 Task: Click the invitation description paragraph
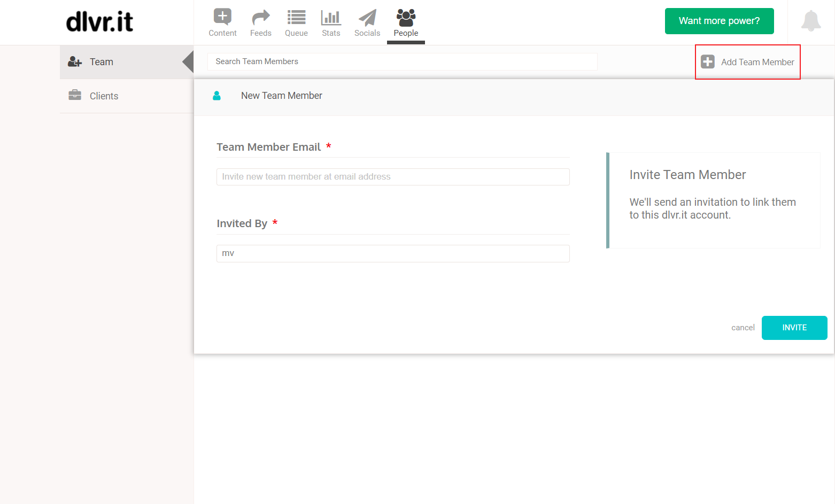coord(713,208)
